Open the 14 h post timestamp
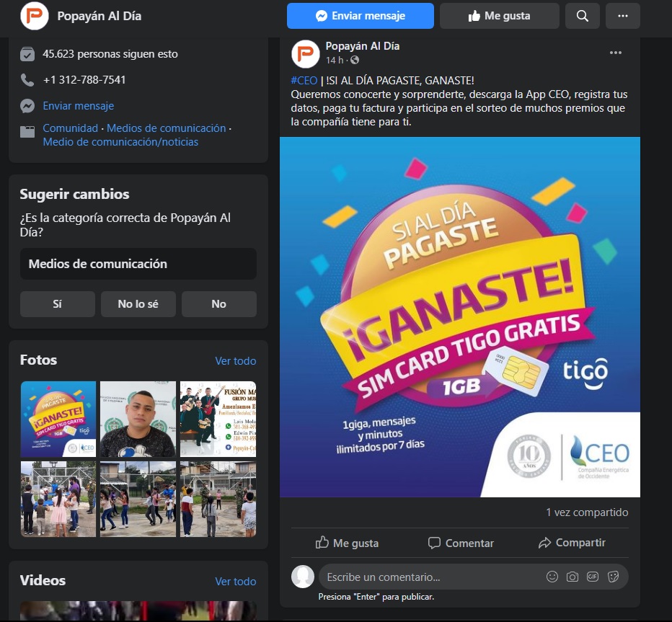 click(335, 61)
